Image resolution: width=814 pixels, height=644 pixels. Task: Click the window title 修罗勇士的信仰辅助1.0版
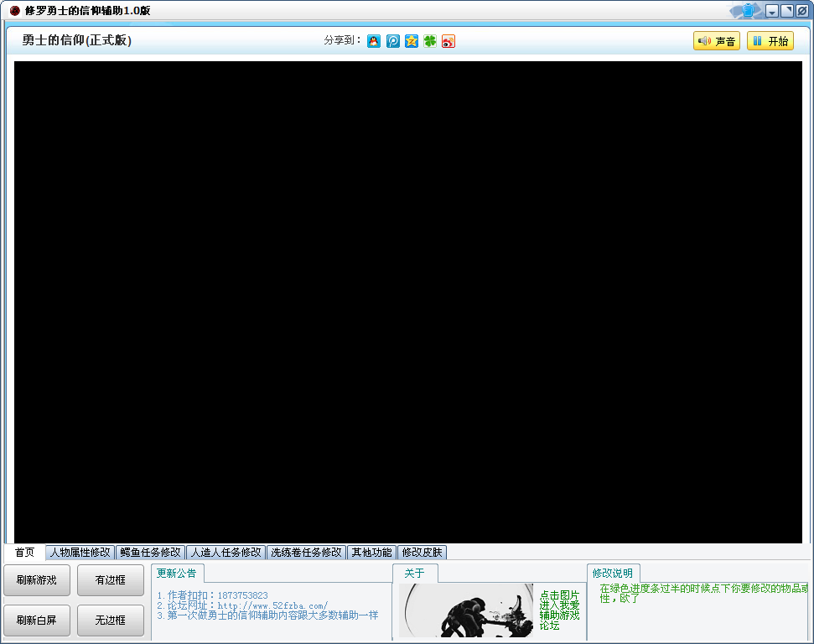88,11
